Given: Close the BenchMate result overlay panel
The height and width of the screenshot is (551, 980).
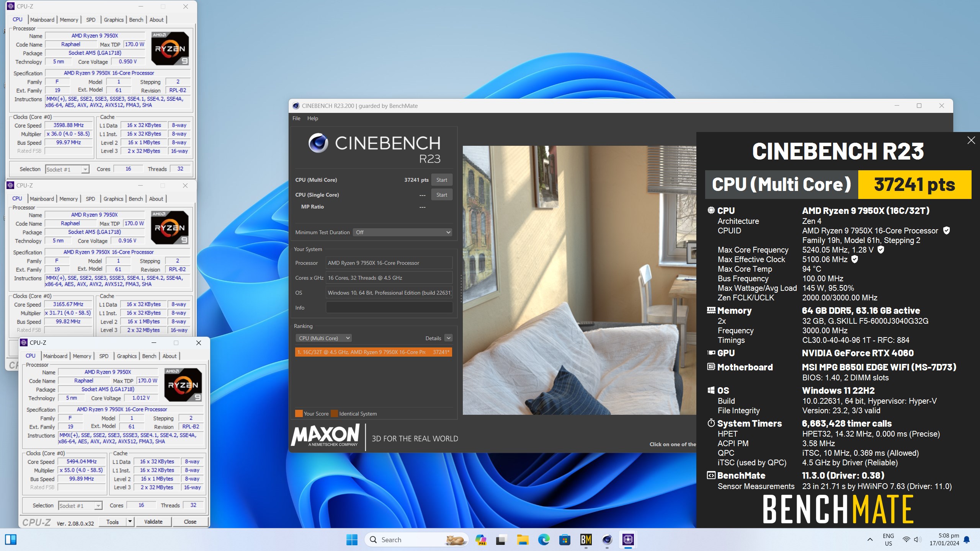Looking at the screenshot, I should 971,140.
